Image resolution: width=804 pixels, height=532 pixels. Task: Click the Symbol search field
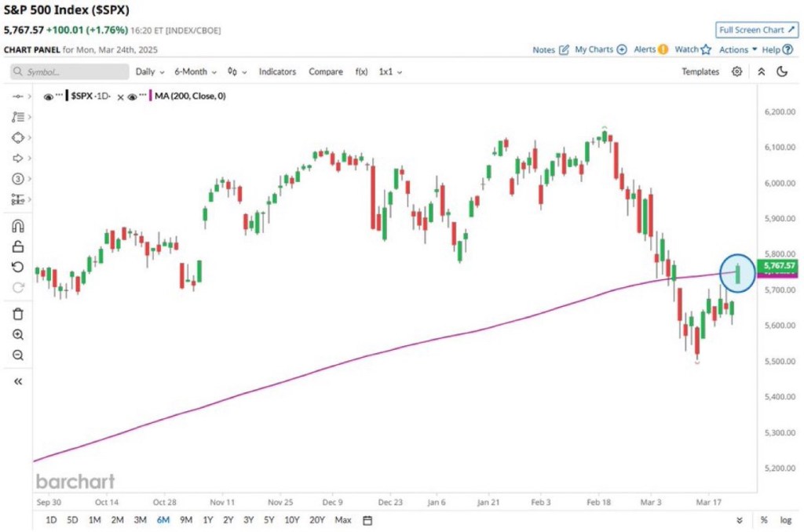click(70, 71)
